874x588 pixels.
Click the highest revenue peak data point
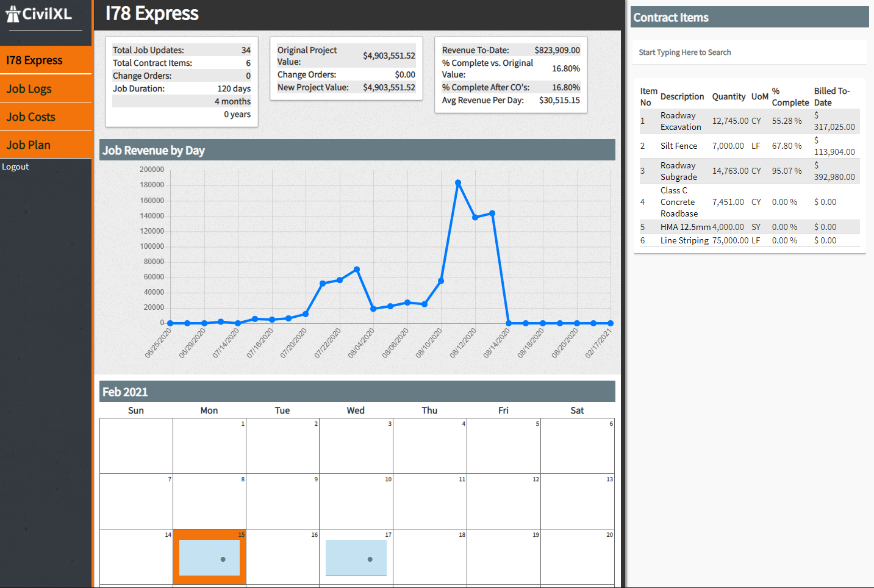(458, 183)
